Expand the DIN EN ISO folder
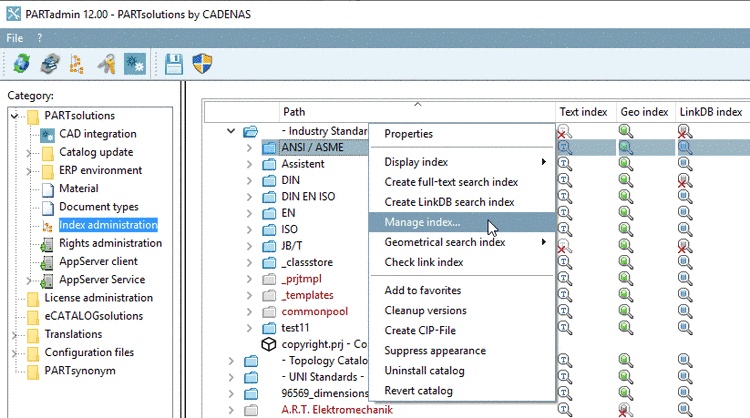This screenshot has width=750, height=418. click(x=249, y=197)
